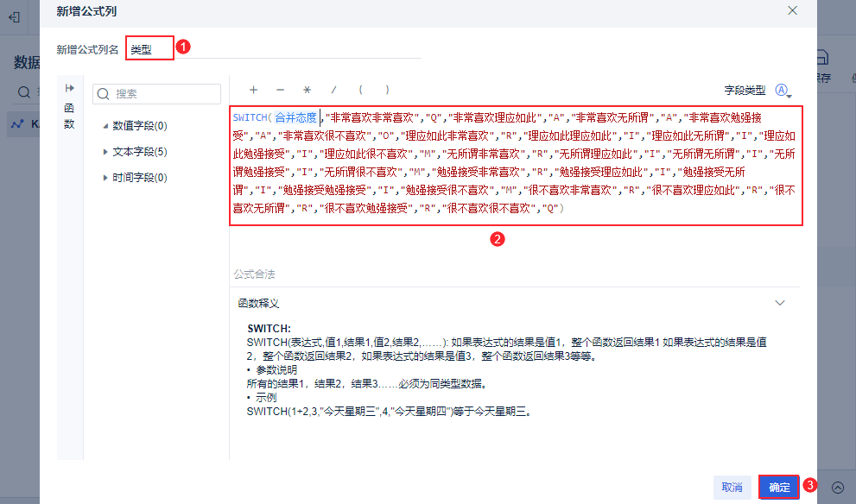Insert the division slash operator
Image resolution: width=856 pixels, height=504 pixels.
[333, 90]
